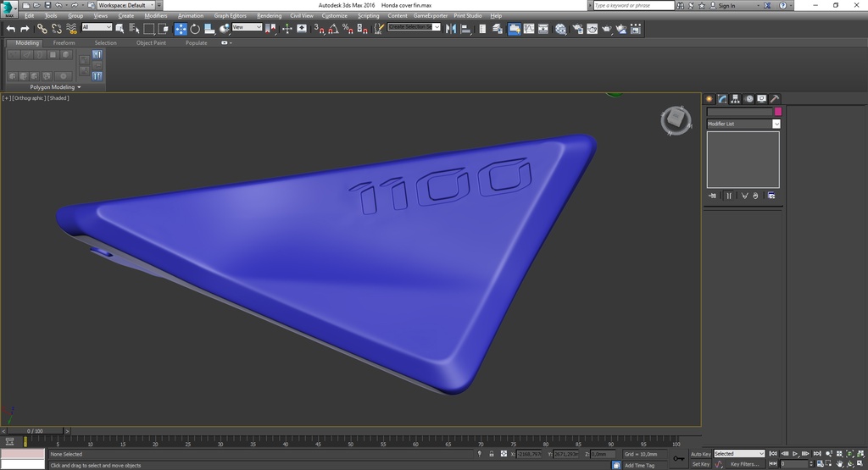868x470 pixels.
Task: Activate the Select and Link tool
Action: (x=42, y=29)
